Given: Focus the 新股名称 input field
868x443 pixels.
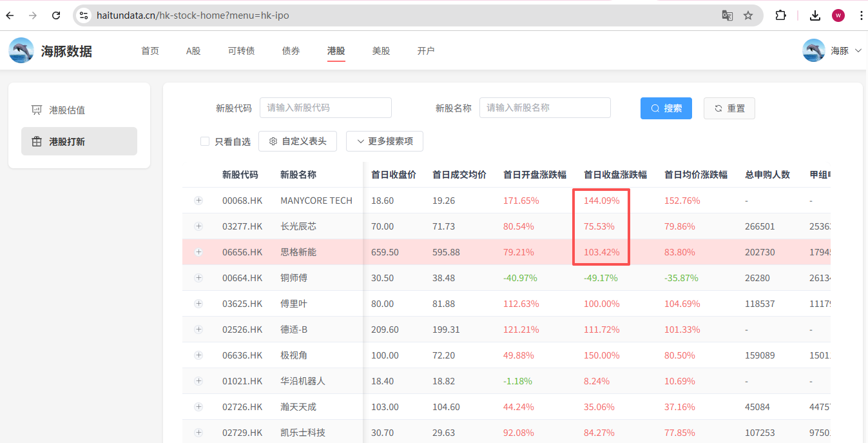Looking at the screenshot, I should pyautogui.click(x=545, y=108).
